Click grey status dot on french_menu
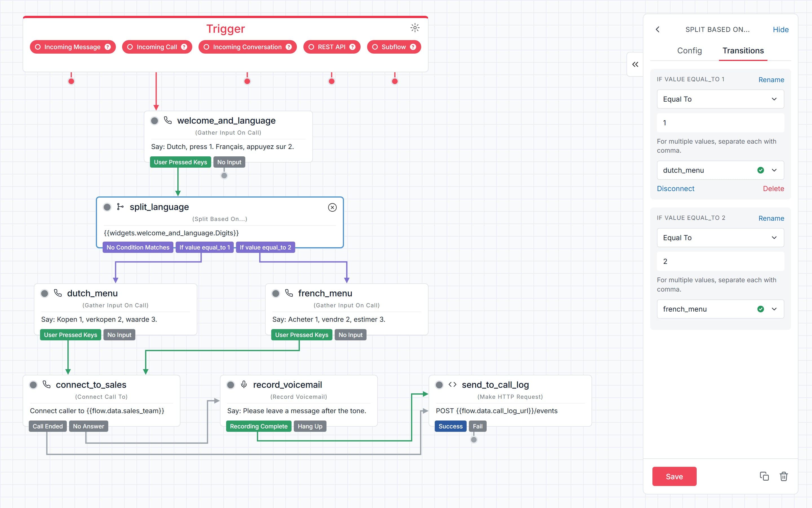Viewport: 812px width, 508px height. point(275,293)
